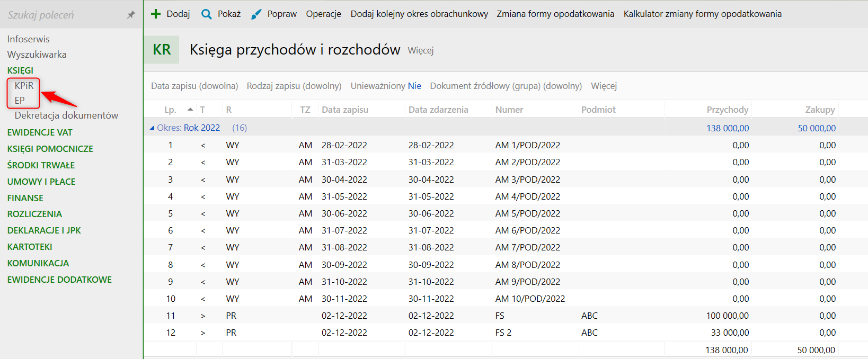
Task: Click Zmiana formy opodatkowania
Action: [x=555, y=14]
